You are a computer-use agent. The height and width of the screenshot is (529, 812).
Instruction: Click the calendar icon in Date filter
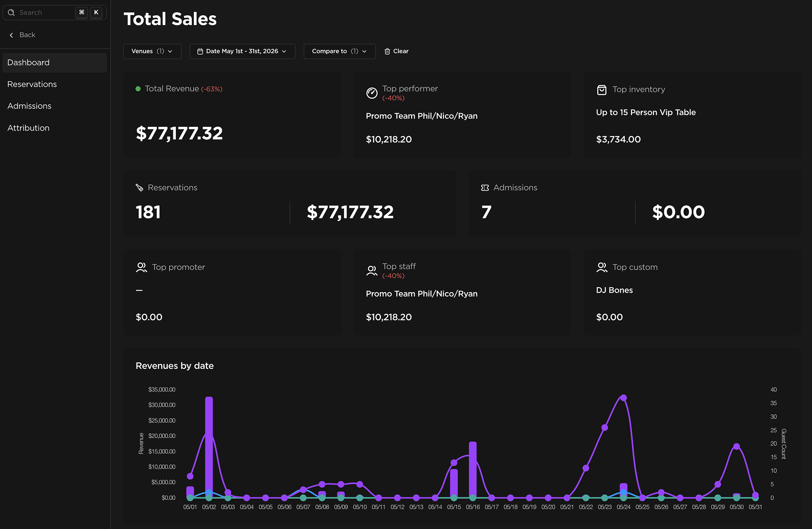pos(200,51)
